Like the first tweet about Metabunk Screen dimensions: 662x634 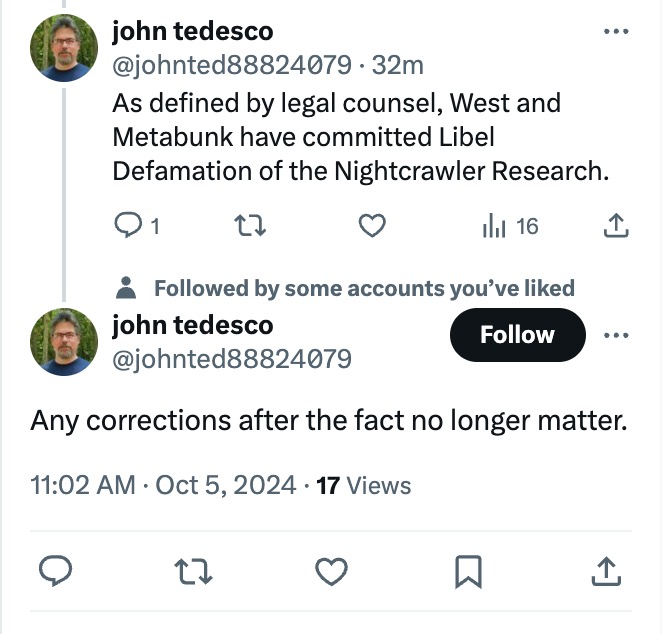(371, 227)
